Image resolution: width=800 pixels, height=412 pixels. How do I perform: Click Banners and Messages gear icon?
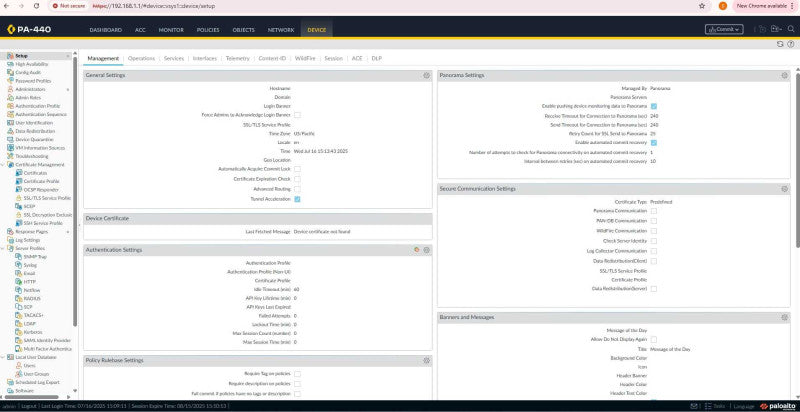pos(785,317)
